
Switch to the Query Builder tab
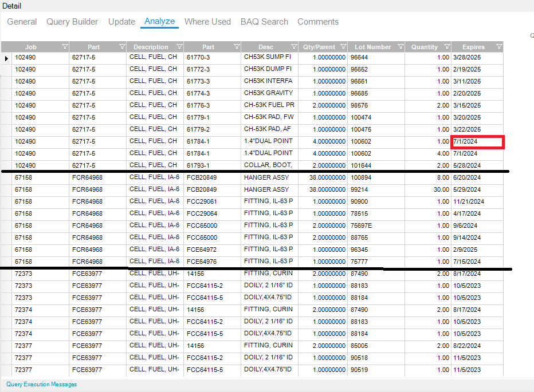(72, 22)
